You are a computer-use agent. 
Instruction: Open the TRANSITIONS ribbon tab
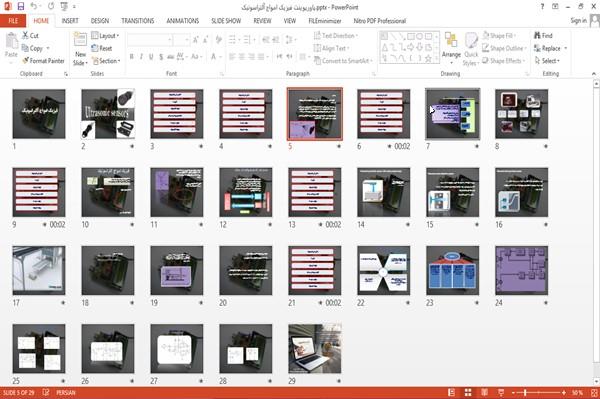coord(138,21)
